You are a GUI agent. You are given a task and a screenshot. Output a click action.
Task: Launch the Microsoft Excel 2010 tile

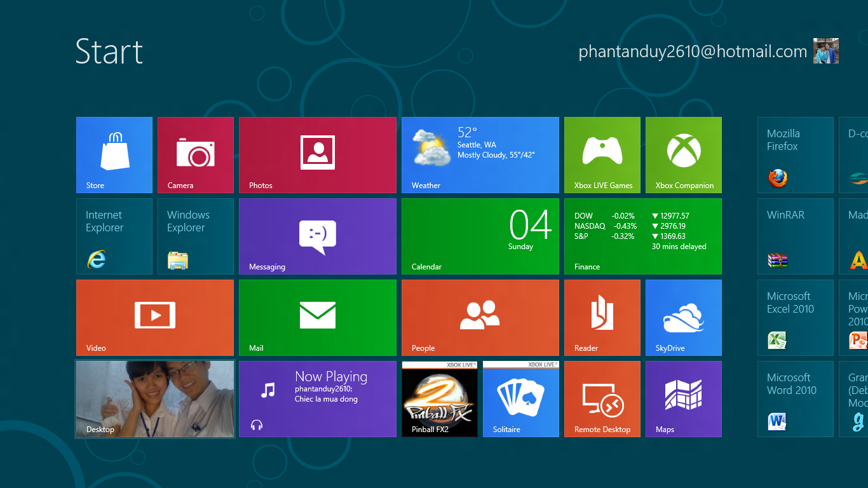796,318
